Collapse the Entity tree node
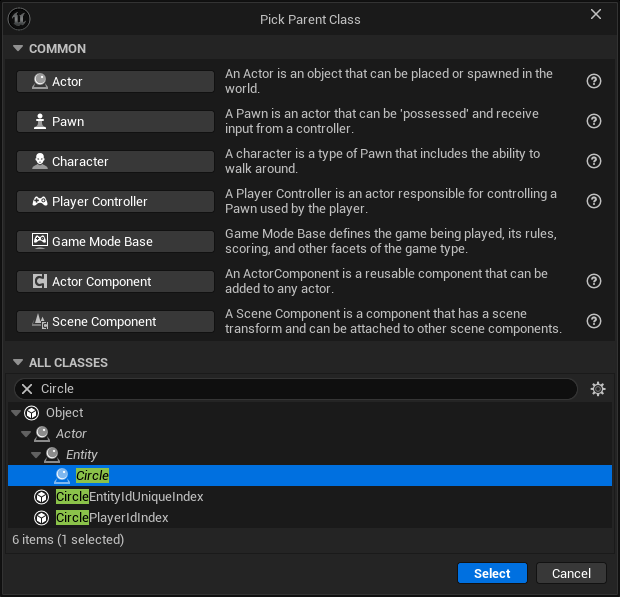Viewport: 620px width, 597px height. coord(36,455)
